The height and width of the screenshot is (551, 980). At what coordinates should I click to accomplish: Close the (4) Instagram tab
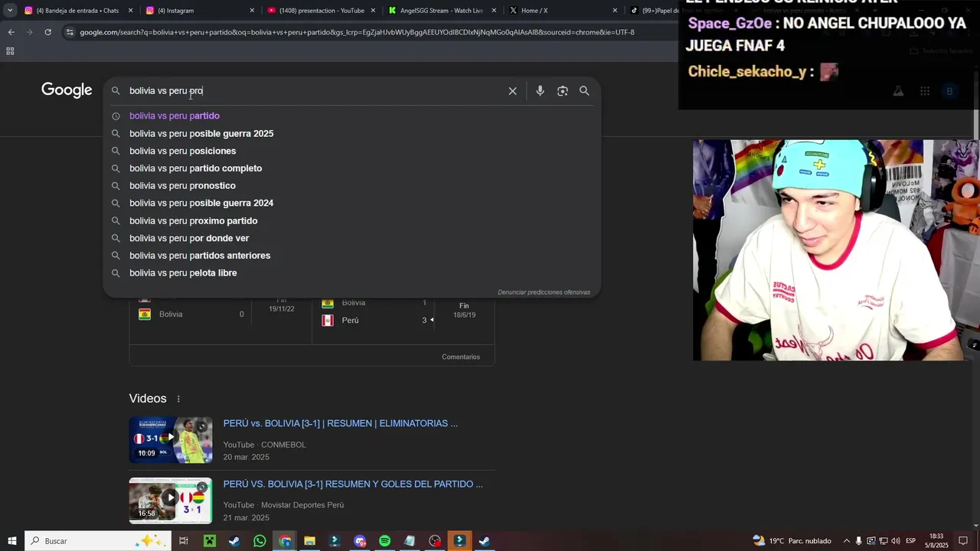coord(252,11)
